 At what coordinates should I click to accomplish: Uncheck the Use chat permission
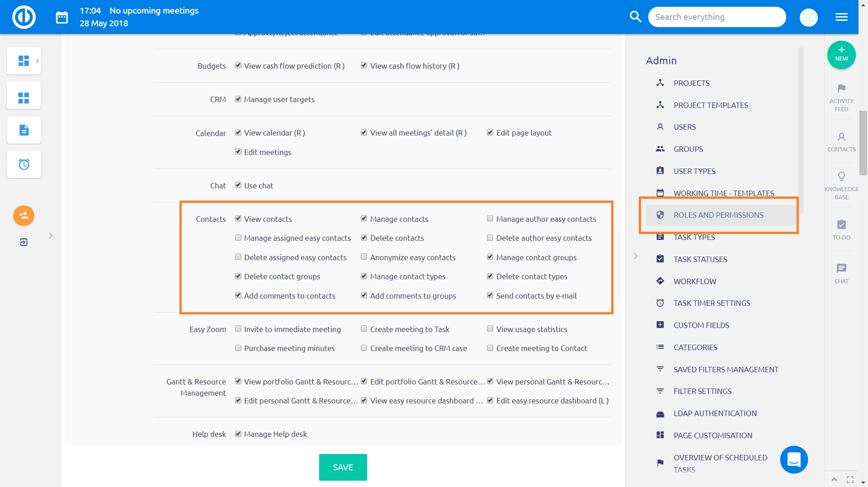tap(238, 185)
